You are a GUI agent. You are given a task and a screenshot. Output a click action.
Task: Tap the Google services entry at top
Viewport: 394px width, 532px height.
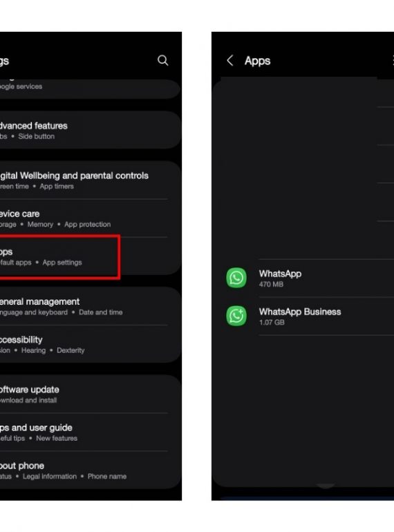pyautogui.click(x=90, y=86)
